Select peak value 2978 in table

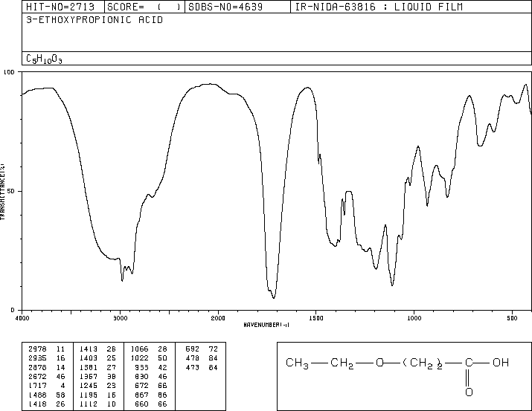pyautogui.click(x=37, y=349)
